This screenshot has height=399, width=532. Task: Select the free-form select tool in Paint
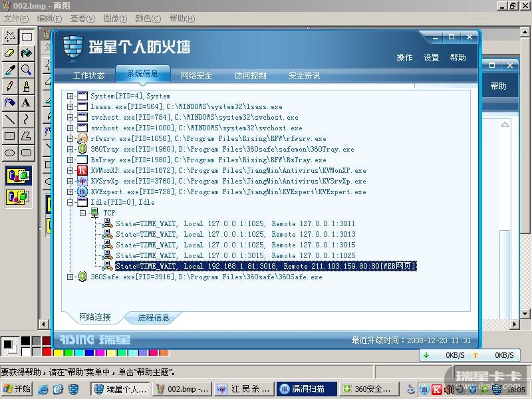[x=10, y=36]
